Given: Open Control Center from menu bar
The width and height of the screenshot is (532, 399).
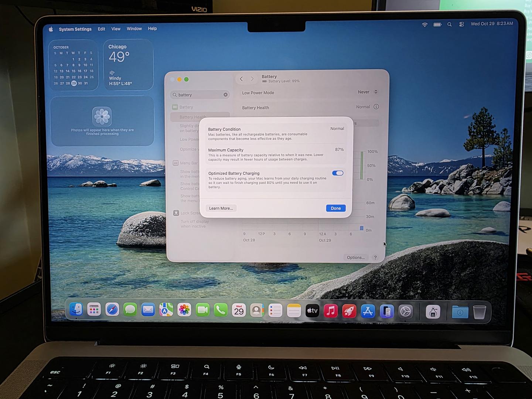Looking at the screenshot, I should 461,24.
